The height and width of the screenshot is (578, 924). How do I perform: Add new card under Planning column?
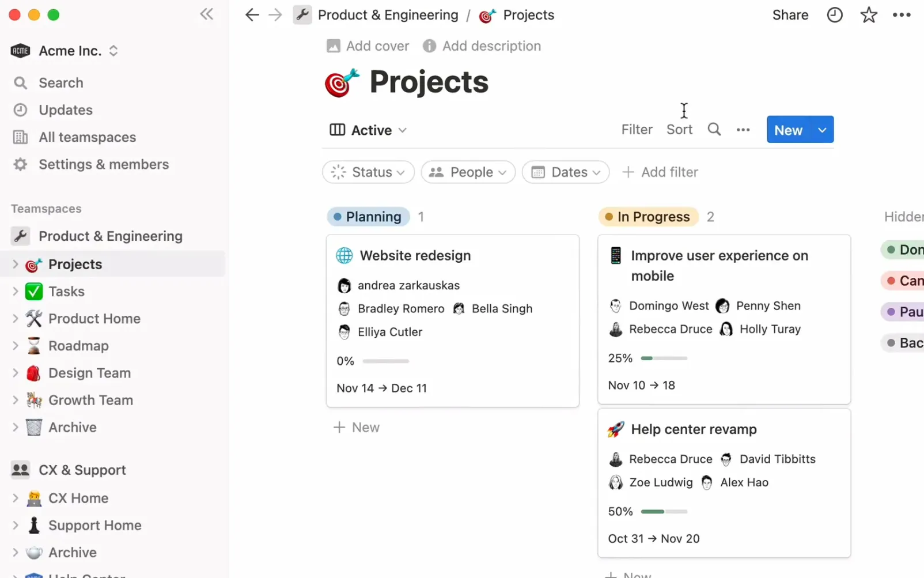point(357,428)
